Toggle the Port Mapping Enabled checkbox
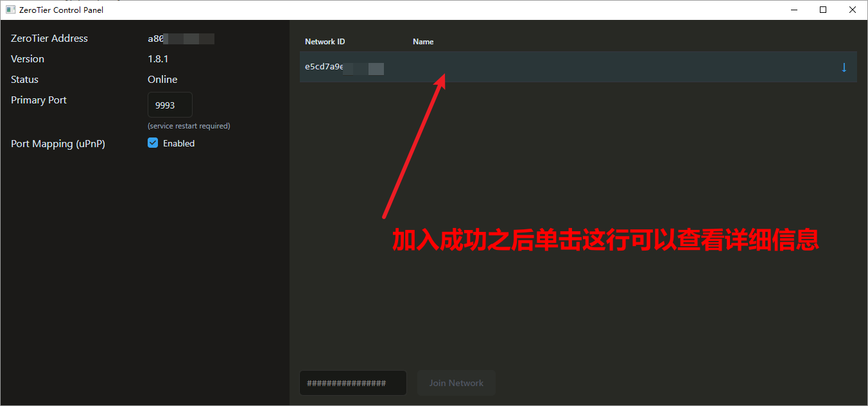The height and width of the screenshot is (406, 868). click(153, 143)
